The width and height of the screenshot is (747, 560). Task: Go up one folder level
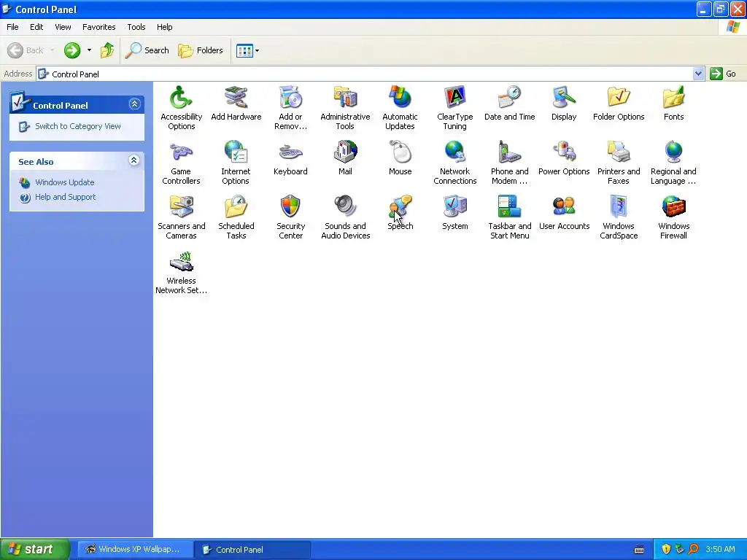(x=107, y=50)
